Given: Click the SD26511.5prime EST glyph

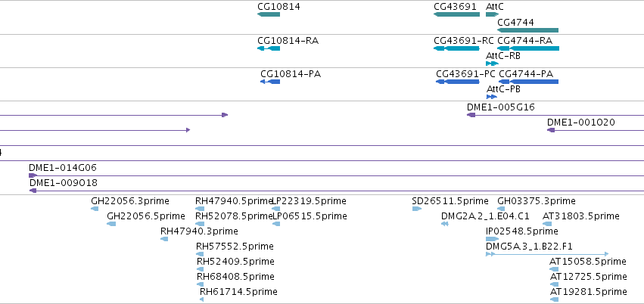Looking at the screenshot, I should (416, 209).
